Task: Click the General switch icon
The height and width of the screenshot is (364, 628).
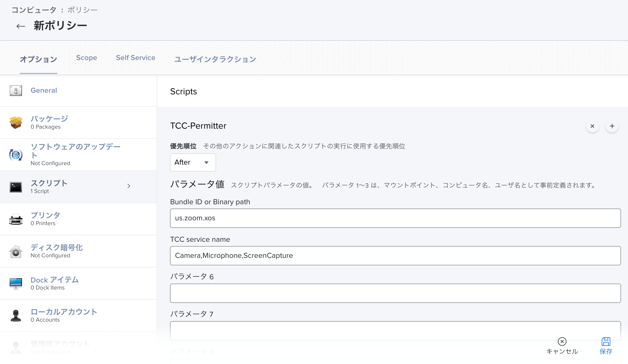Action: pyautogui.click(x=16, y=91)
